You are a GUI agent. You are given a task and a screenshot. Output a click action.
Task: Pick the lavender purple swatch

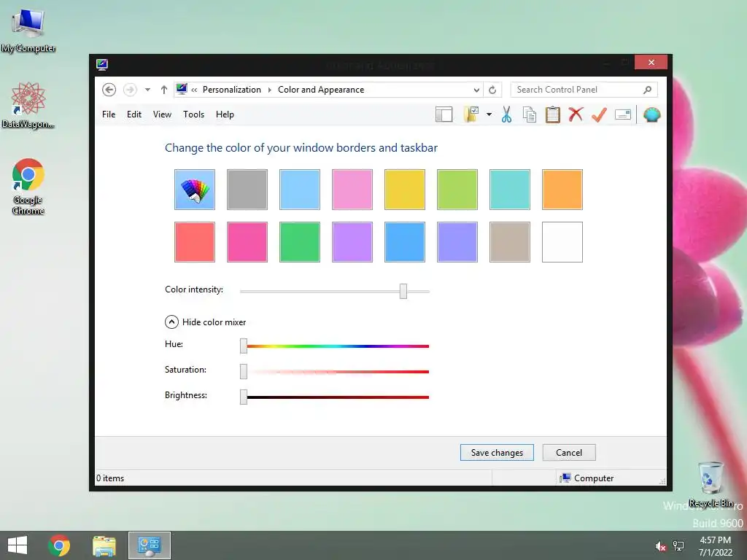(x=352, y=242)
